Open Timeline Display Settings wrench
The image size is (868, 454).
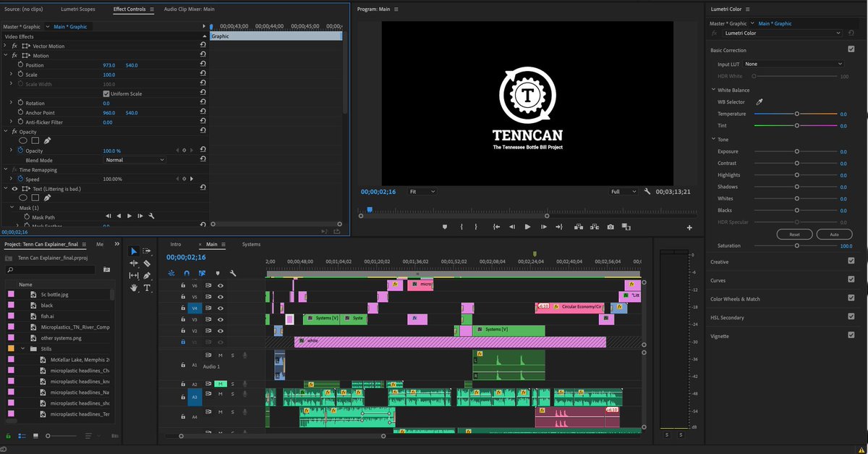[233, 274]
